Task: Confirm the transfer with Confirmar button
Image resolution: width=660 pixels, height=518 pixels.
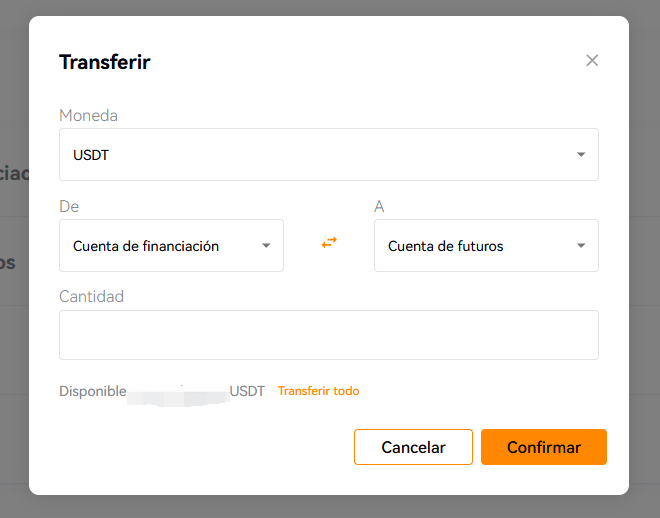Action: 544,447
